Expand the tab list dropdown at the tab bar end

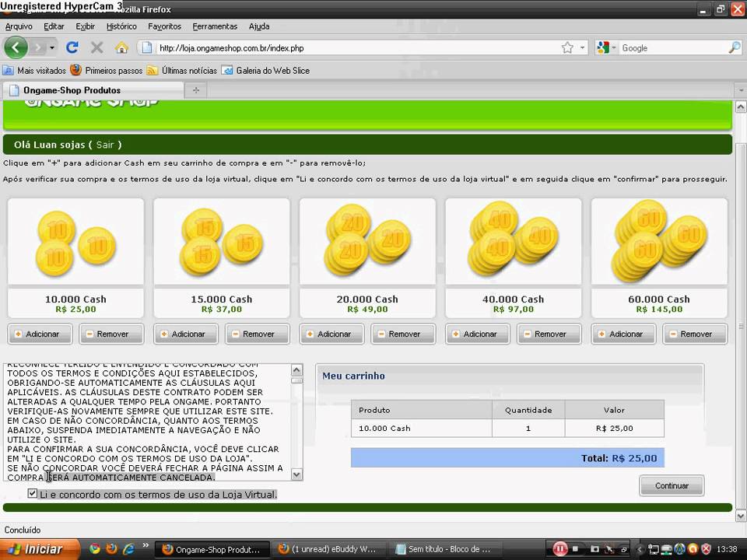[741, 90]
